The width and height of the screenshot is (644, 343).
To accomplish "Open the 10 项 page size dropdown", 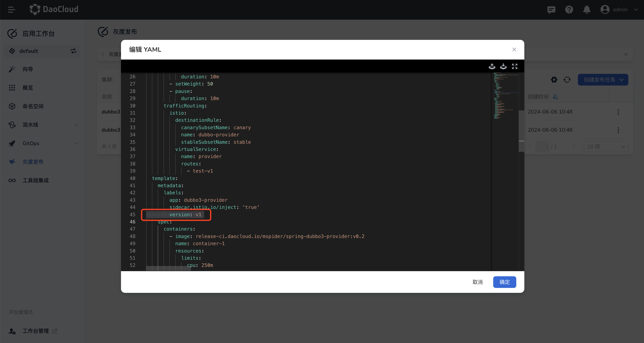I will tap(606, 147).
